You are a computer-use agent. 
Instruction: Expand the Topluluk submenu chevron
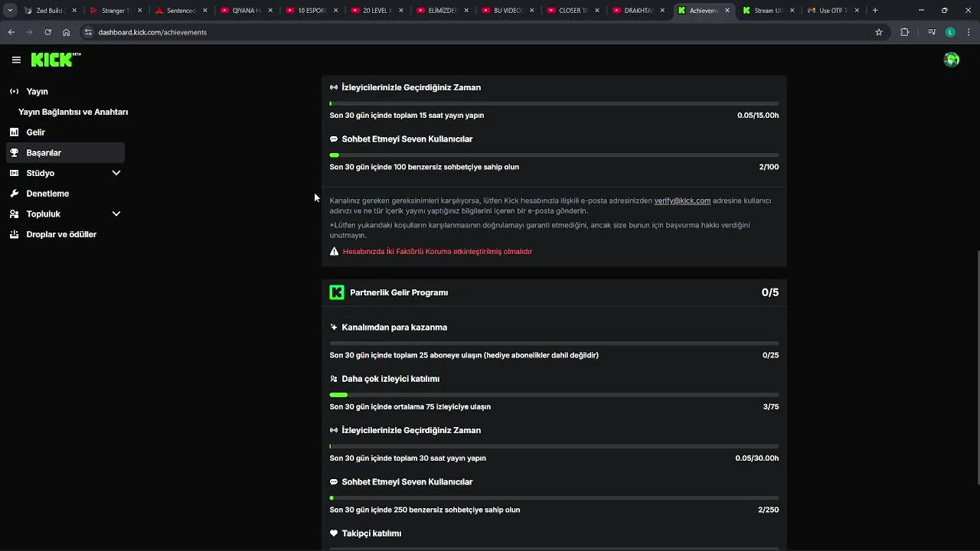[x=116, y=214]
